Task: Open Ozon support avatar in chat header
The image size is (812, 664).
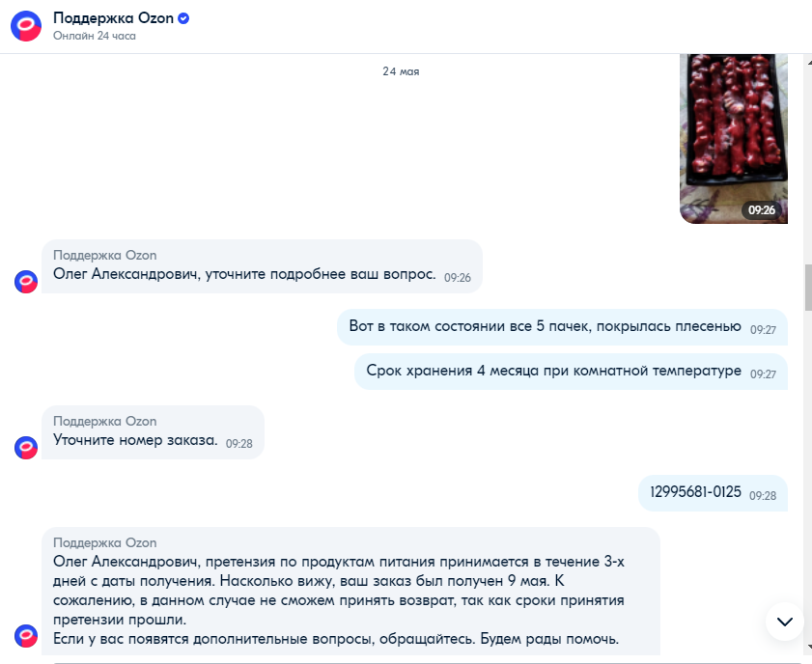Action: 26,26
